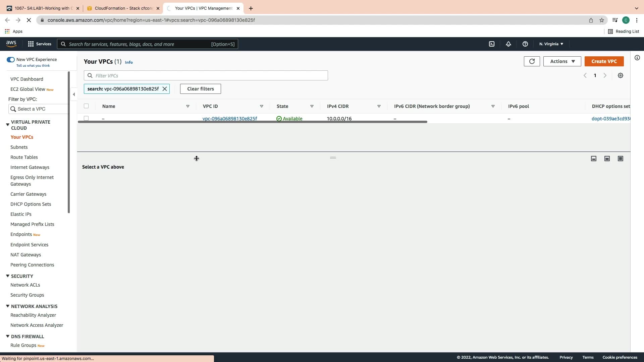Viewport: 644px width, 362px height.
Task: Collapse the left navigation pane arrow
Action: point(74,95)
